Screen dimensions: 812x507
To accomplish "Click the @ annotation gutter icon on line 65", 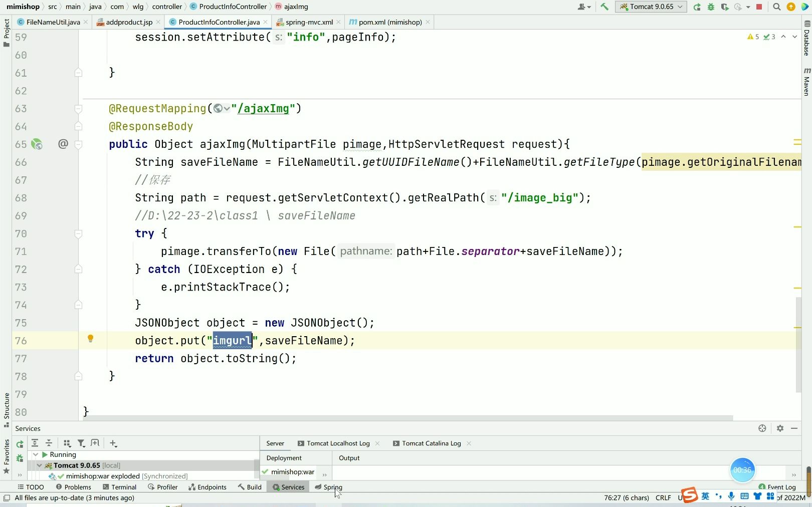I will coord(63,144).
